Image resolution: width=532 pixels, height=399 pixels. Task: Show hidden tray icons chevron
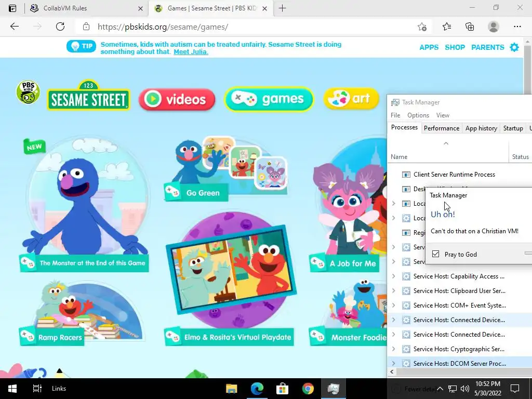[x=440, y=389]
